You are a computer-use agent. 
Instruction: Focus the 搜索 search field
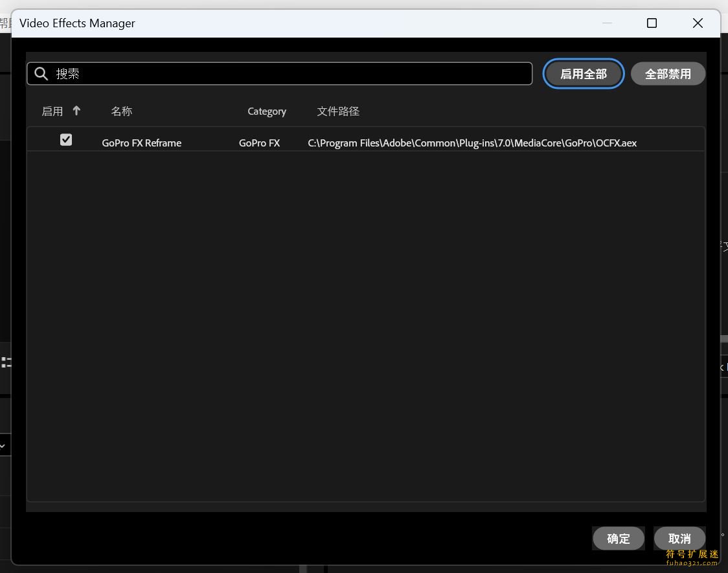coord(280,73)
